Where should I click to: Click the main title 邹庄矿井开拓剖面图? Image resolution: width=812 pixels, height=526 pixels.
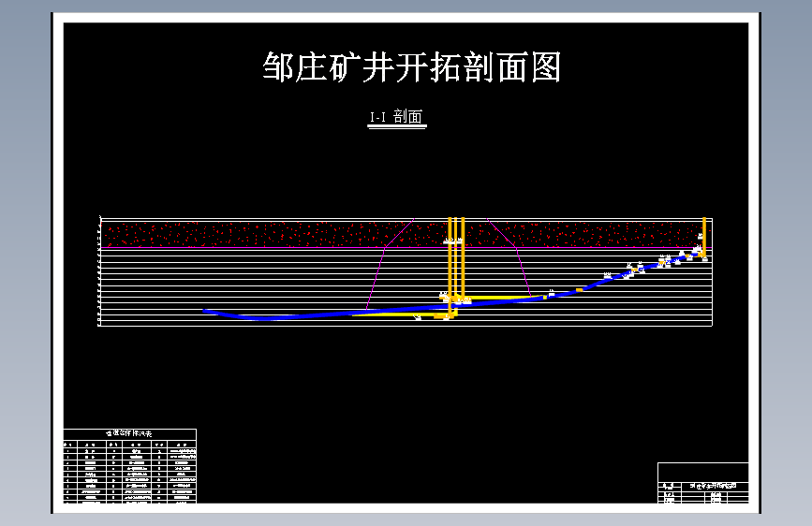[x=412, y=67]
